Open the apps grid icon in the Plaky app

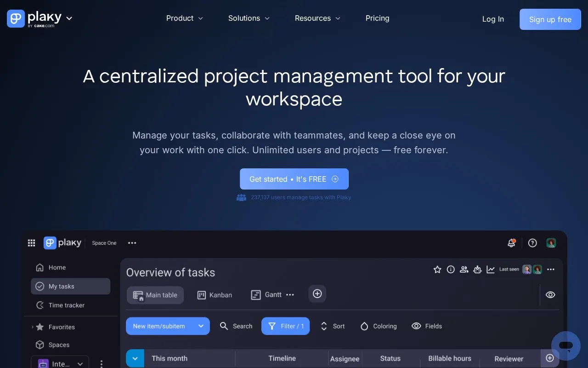pyautogui.click(x=31, y=243)
